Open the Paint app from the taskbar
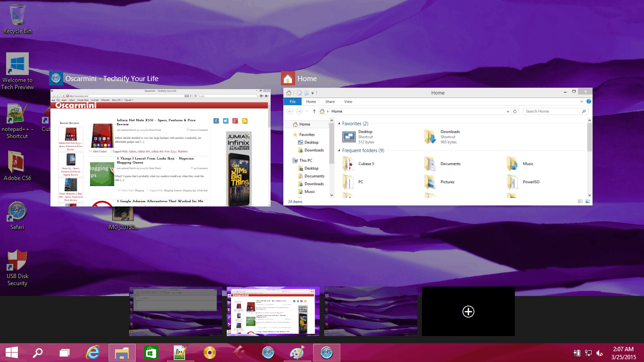The height and width of the screenshot is (362, 644). tap(297, 353)
